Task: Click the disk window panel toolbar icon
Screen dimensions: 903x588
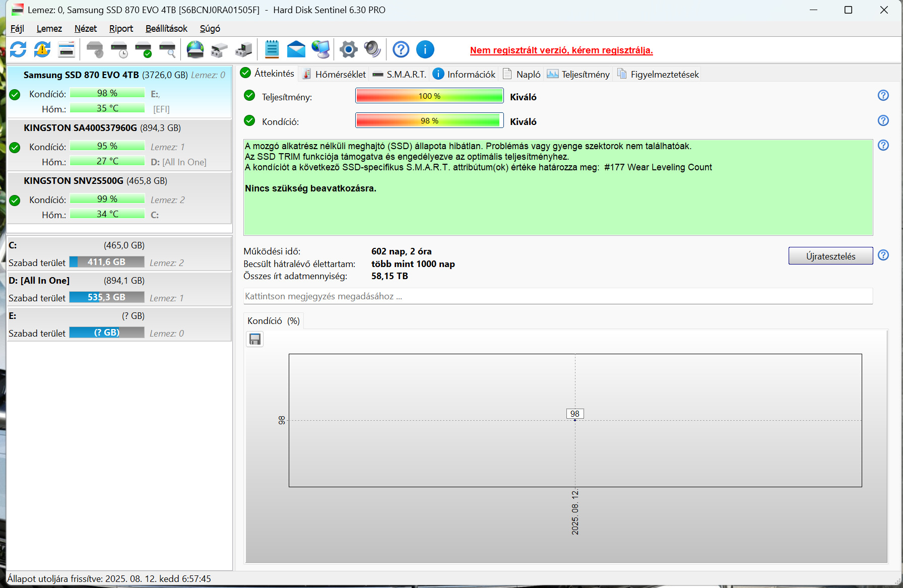Action: 67,49
